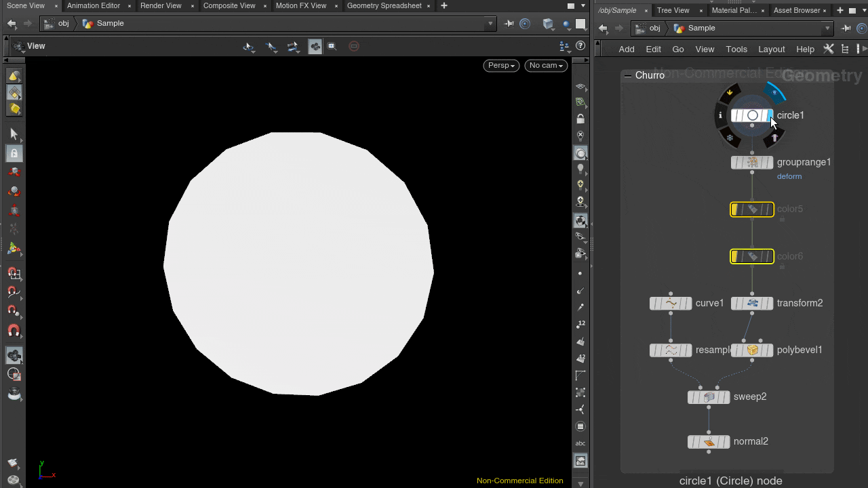Toggle pin on the Scene View pane

[x=509, y=24]
